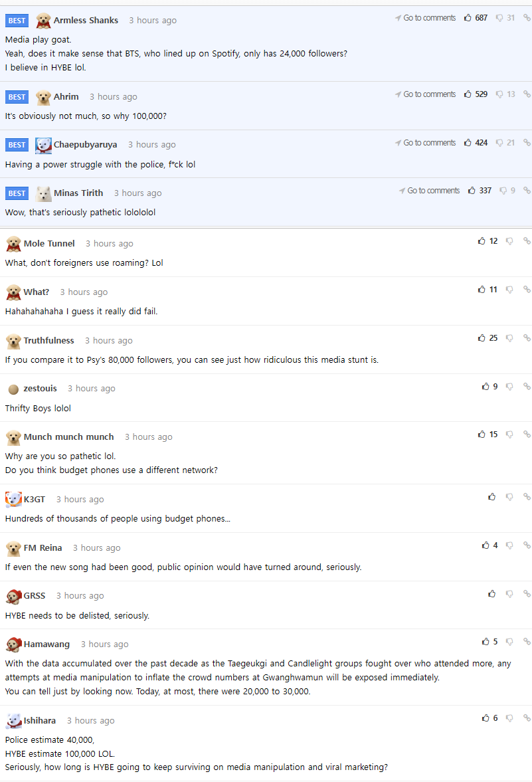This screenshot has height=782, width=532.
Task: Downvote Truthfulness's comment
Action: click(509, 338)
